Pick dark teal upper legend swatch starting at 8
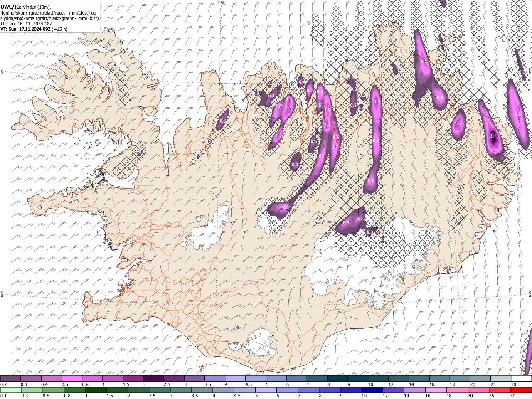The width and height of the screenshot is (532, 399). [x=337, y=379]
